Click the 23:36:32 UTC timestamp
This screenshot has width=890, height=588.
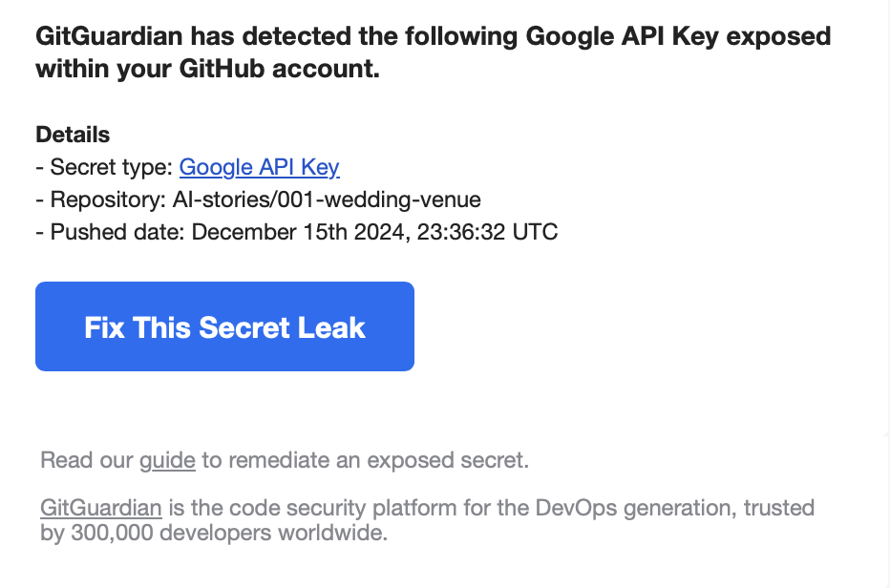pos(488,232)
